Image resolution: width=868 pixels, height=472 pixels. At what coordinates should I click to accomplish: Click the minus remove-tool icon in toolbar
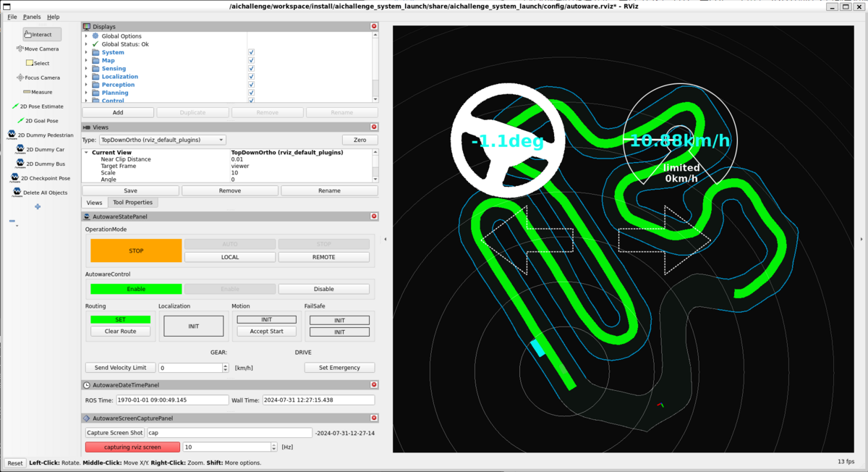tap(12, 222)
